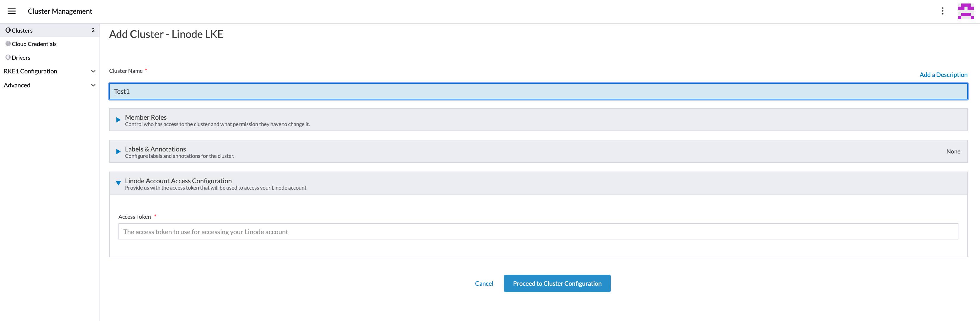This screenshot has height=321, width=980.
Task: Click inside the Cluster Name field
Action: pos(381,91)
